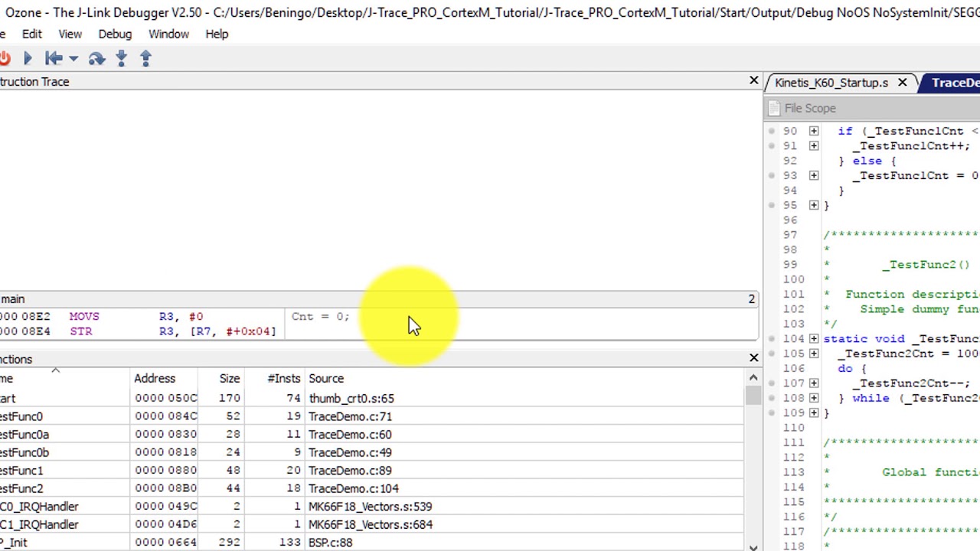Close the Kinetis_K60_Startup.s tab

click(902, 83)
